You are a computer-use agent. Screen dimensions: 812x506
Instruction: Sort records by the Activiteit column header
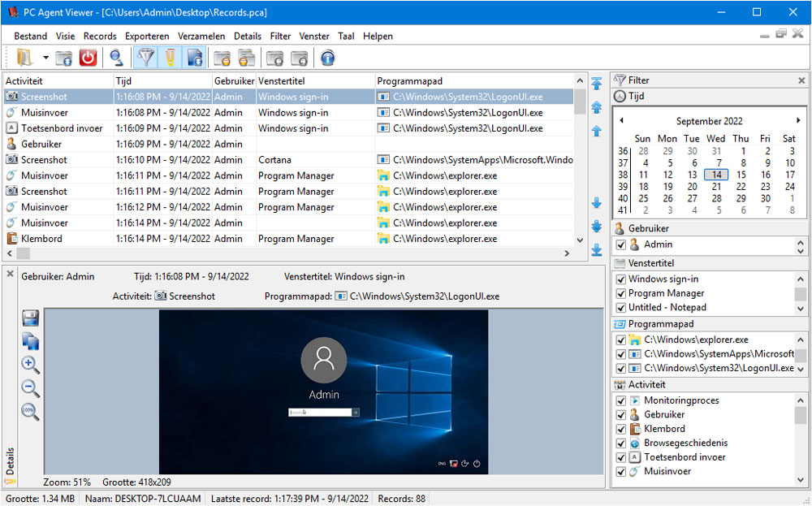pos(58,81)
